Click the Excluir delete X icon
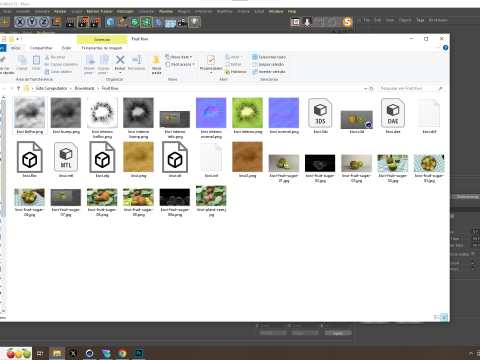Viewport: 480px width, 360px height. click(x=120, y=63)
